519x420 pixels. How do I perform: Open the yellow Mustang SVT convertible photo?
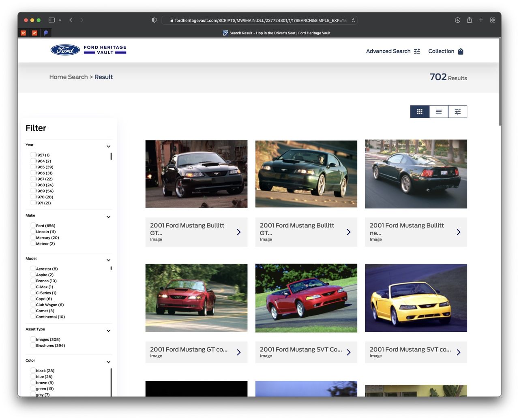(x=416, y=298)
